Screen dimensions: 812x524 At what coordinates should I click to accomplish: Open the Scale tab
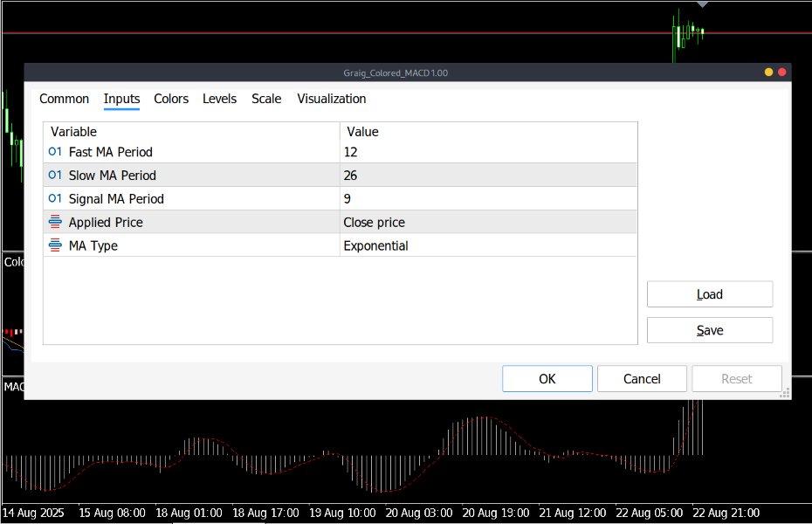[x=266, y=99]
